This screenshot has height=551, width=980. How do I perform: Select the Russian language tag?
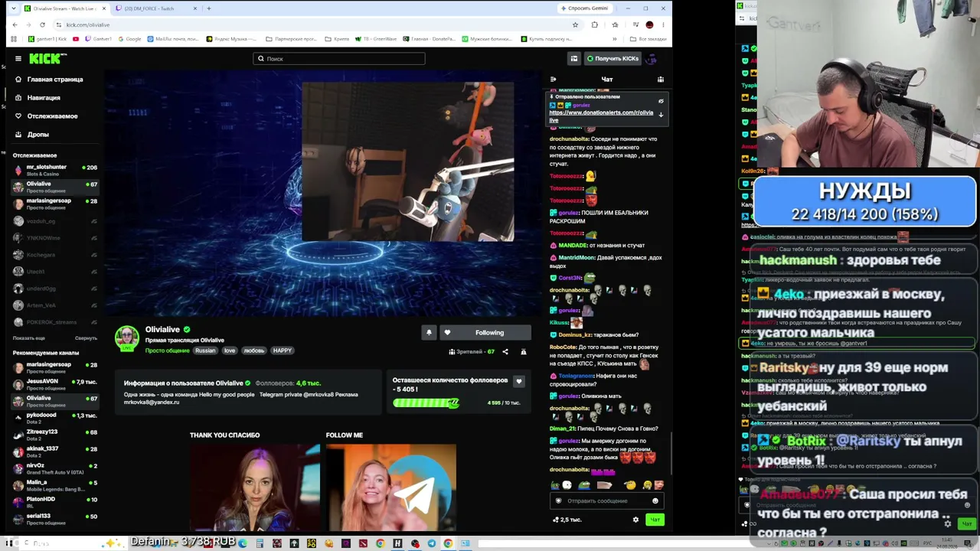205,351
